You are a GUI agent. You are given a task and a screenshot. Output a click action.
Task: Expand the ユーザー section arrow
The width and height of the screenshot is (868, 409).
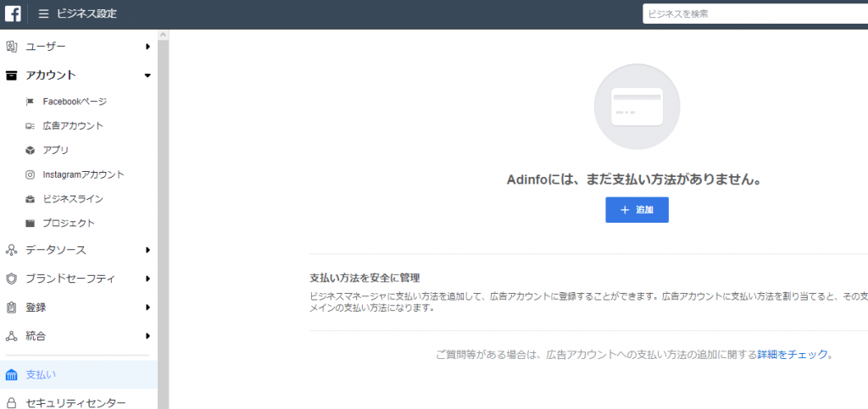[147, 47]
